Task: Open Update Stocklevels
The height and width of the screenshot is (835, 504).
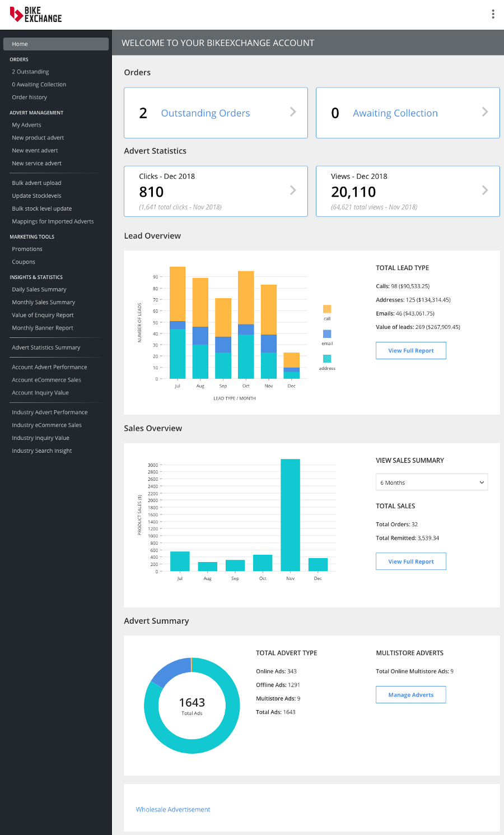Action: [x=36, y=196]
